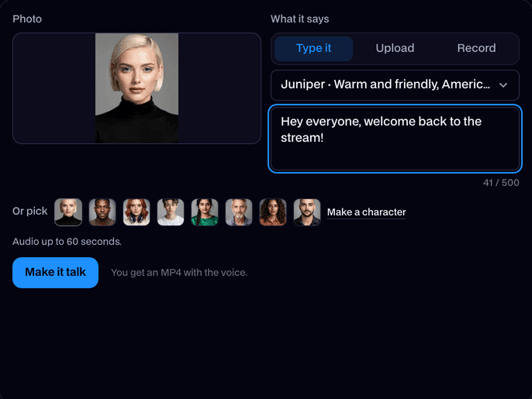Open the Juniper voice dropdown
Viewport: 532px width, 399px height.
click(x=395, y=84)
